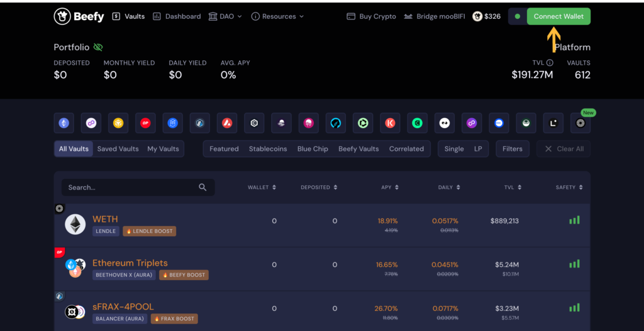Select the Arbitrum chain filter icon
644x331 pixels.
[x=200, y=123]
